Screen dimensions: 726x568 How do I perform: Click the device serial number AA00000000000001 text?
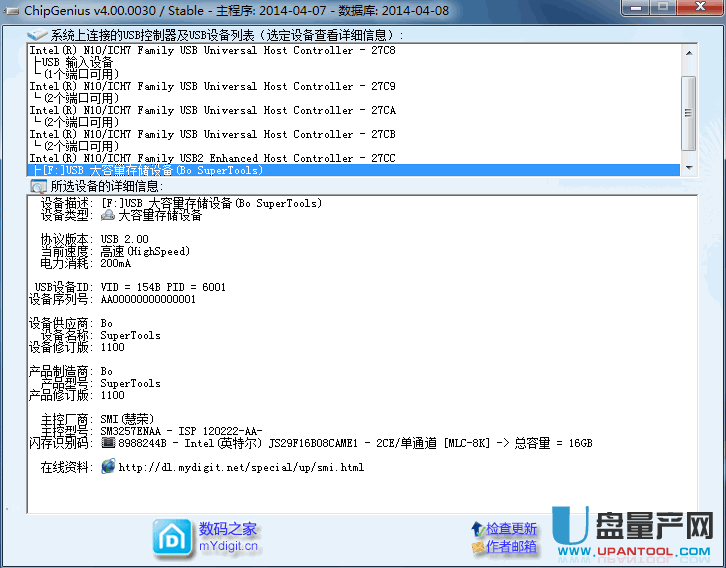[x=148, y=299]
